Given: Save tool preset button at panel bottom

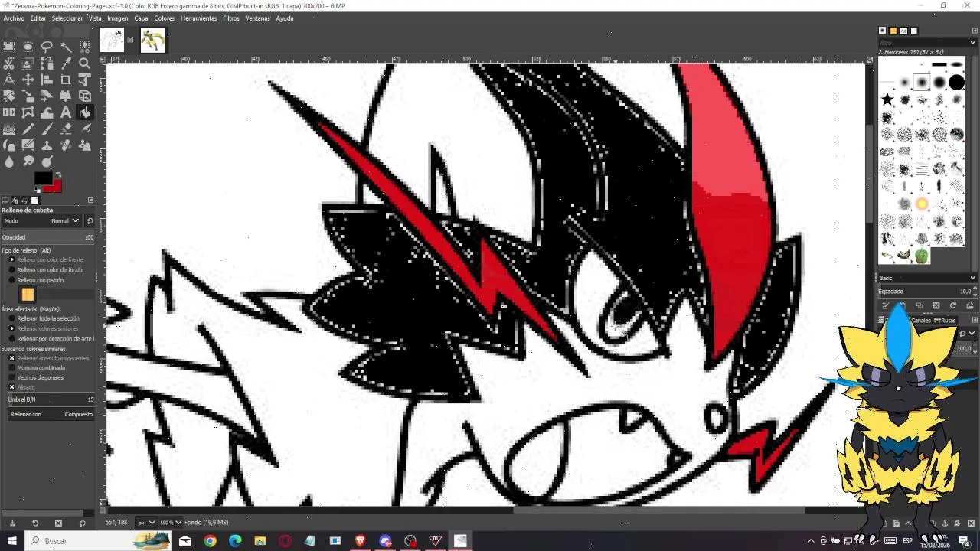Looking at the screenshot, I should click(11, 523).
